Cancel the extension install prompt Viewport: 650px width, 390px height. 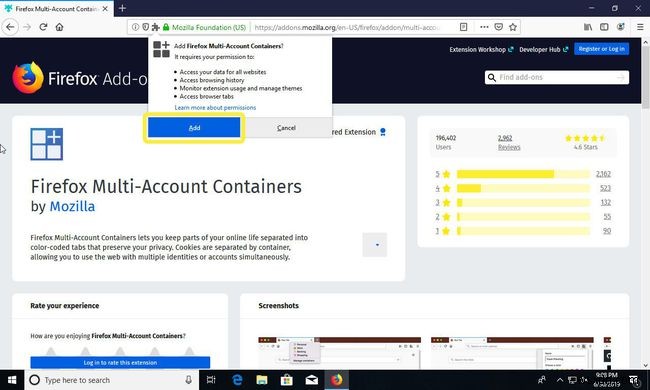(x=286, y=128)
